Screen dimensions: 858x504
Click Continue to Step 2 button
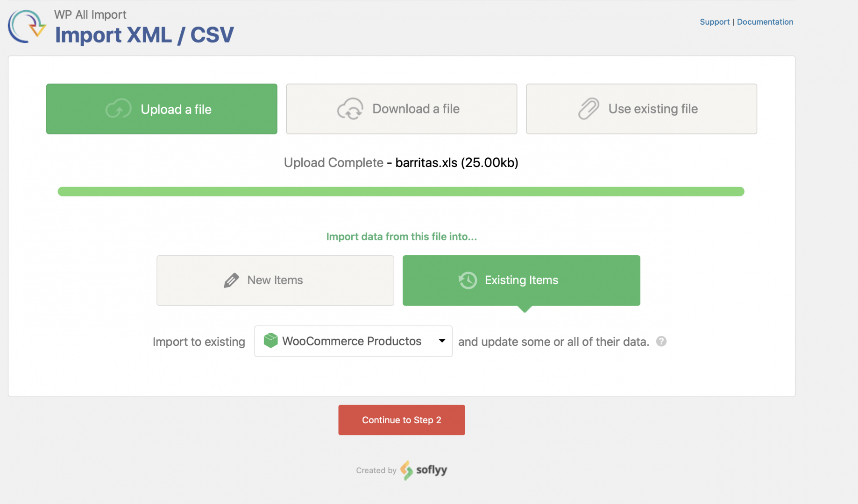coord(402,420)
